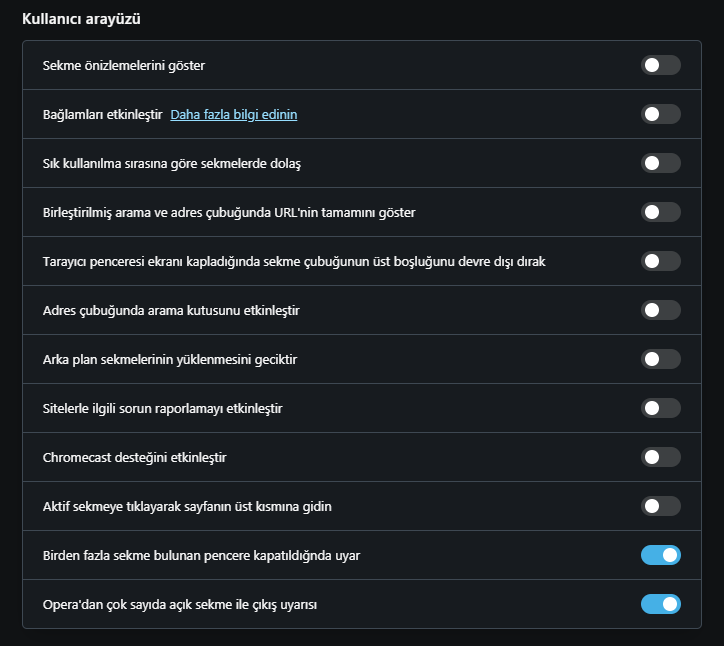Image resolution: width=724 pixels, height=646 pixels.
Task: Select the 'Chromecast desteğini etkinleştir' row label
Action: [x=134, y=458]
